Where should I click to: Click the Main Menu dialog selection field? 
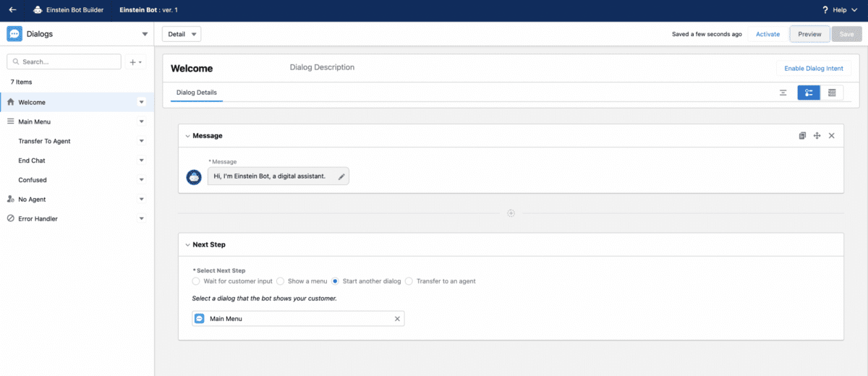298,318
